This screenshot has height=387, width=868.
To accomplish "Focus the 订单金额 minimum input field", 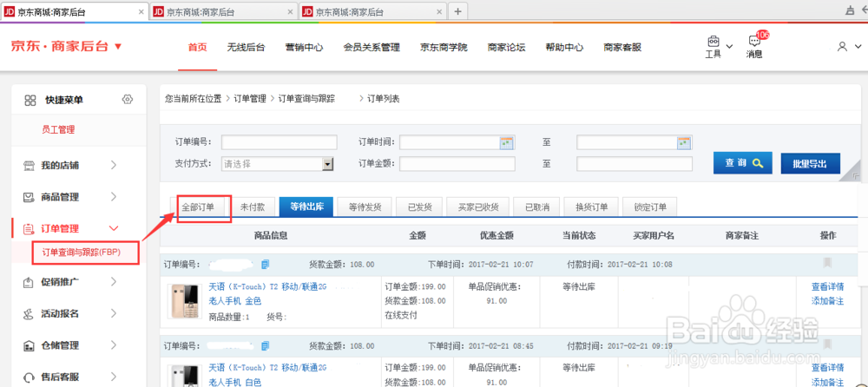I will (x=457, y=164).
